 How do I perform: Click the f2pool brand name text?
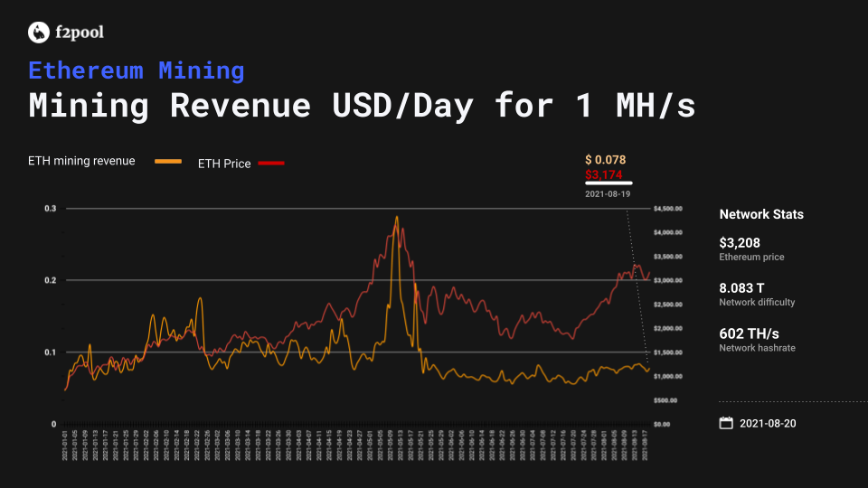tap(80, 33)
